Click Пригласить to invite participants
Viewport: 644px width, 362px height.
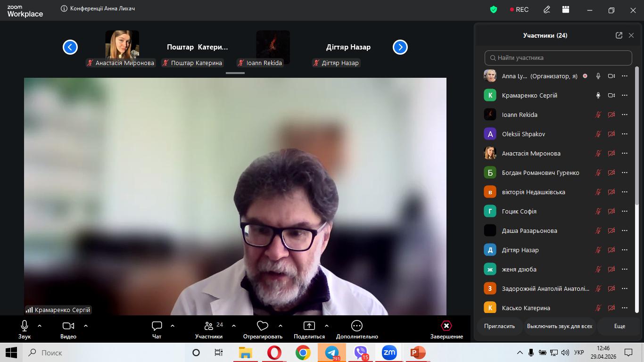[x=499, y=326]
